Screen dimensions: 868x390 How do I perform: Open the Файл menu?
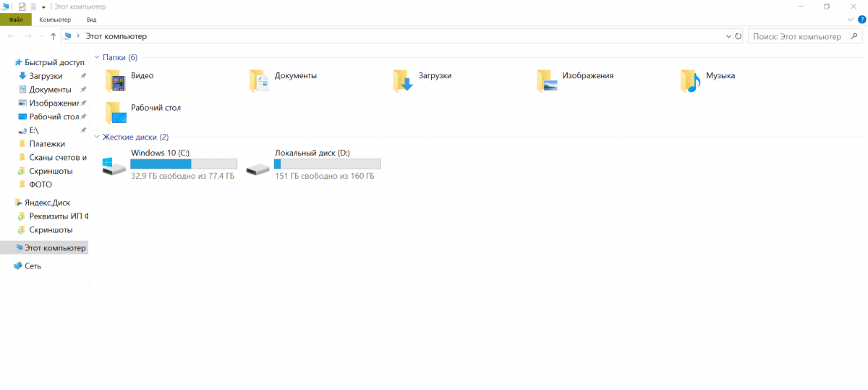pyautogui.click(x=16, y=20)
